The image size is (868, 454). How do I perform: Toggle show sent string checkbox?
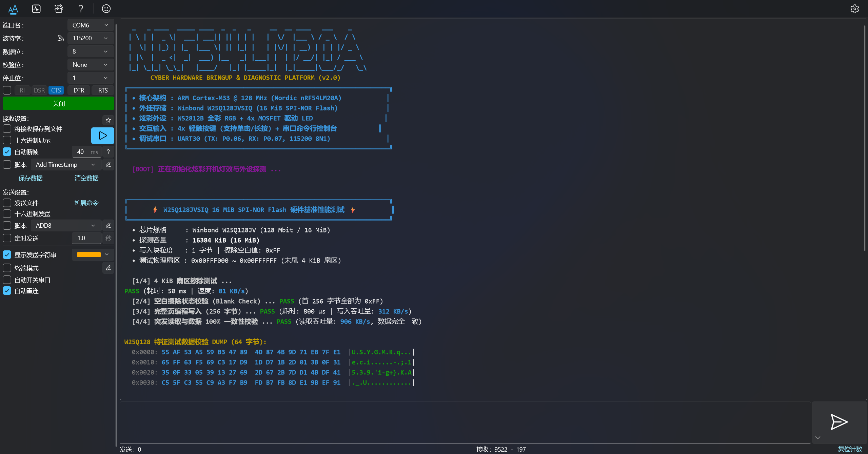coord(7,255)
